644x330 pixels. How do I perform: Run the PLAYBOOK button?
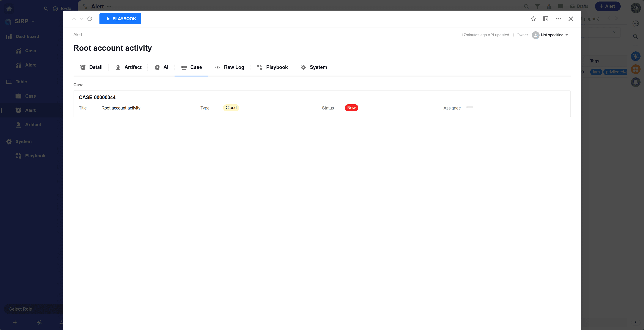pos(120,19)
